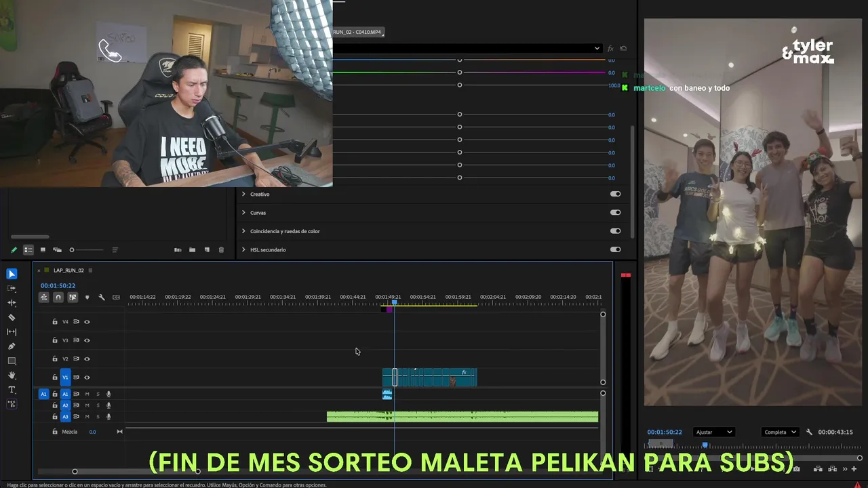This screenshot has width=868, height=488.
Task: Disable the Curvas section switch
Action: coord(615,212)
